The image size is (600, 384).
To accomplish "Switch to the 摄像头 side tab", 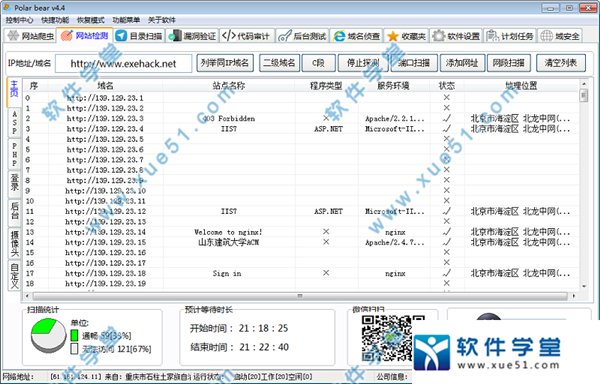I will (x=14, y=243).
